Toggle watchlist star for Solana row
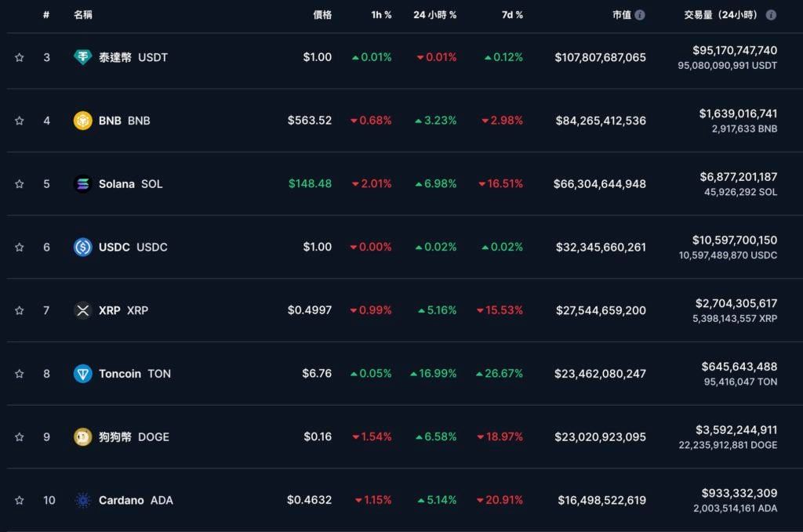Image resolution: width=803 pixels, height=532 pixels. [x=20, y=184]
